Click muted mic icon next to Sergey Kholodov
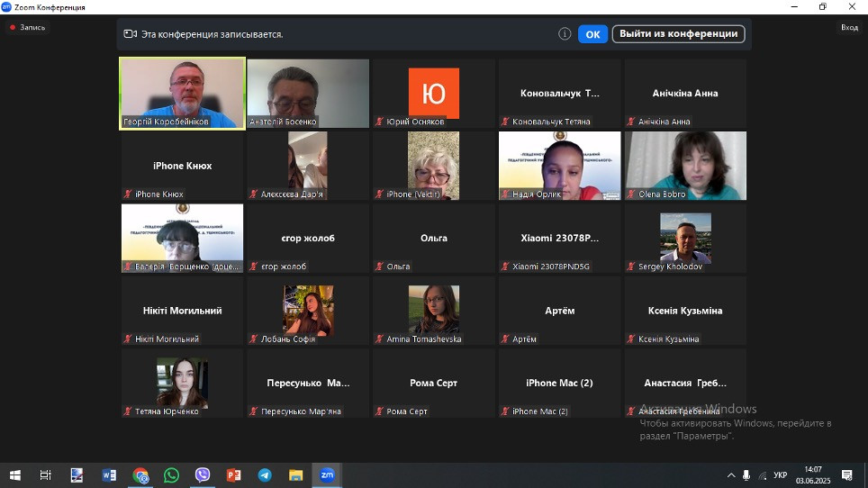The height and width of the screenshot is (488, 868). (x=632, y=267)
